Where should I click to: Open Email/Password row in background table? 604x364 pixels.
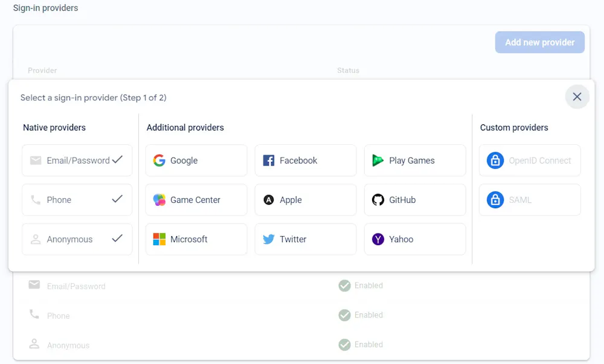[x=301, y=286]
